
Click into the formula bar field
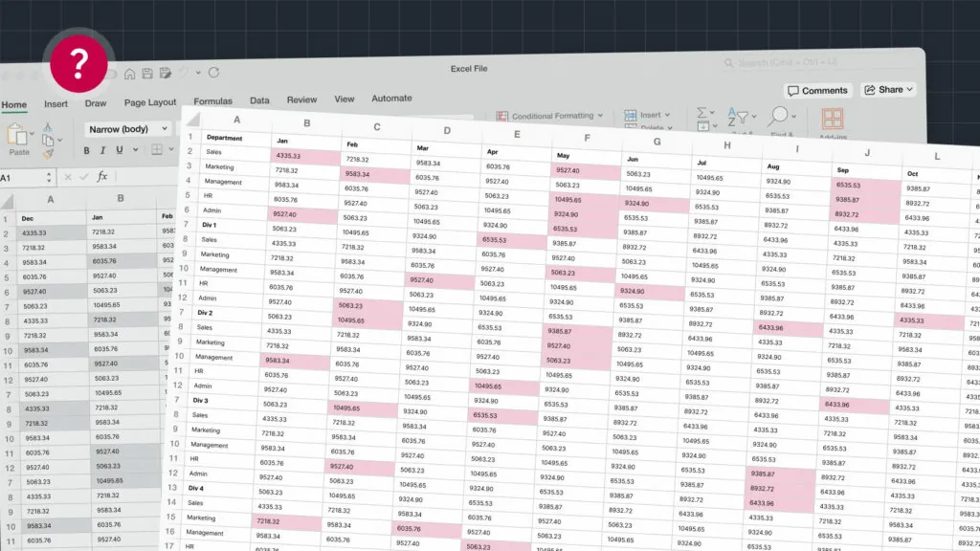click(x=146, y=177)
